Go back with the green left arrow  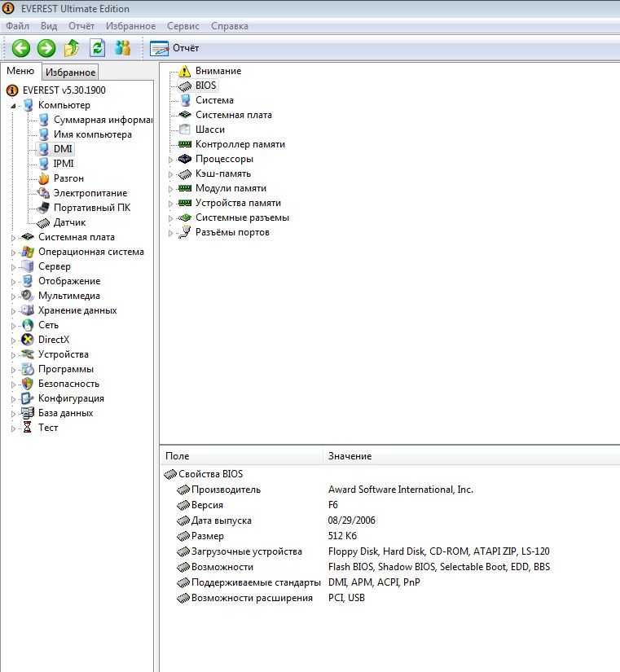[20, 48]
